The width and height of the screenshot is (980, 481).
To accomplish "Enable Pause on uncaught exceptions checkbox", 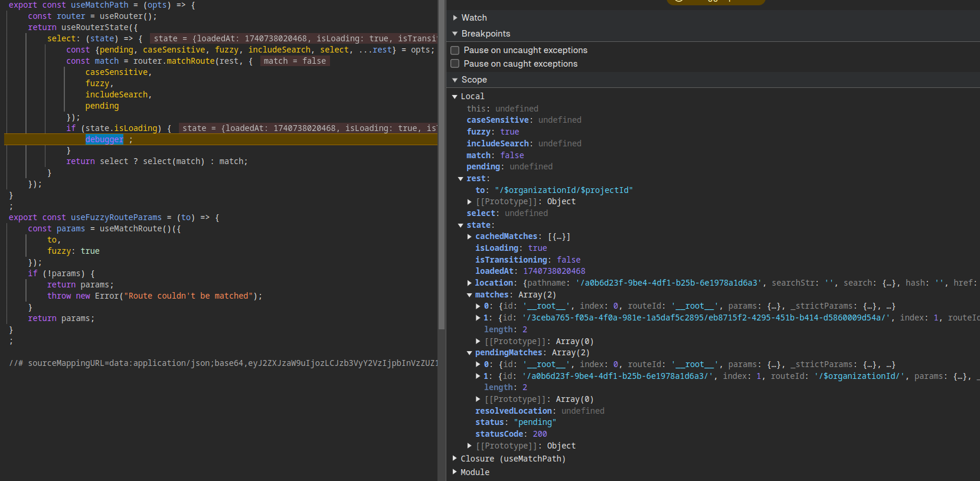I will click(x=455, y=50).
